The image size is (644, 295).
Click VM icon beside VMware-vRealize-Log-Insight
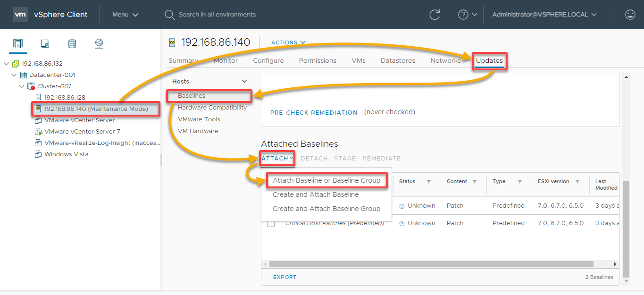pos(38,143)
